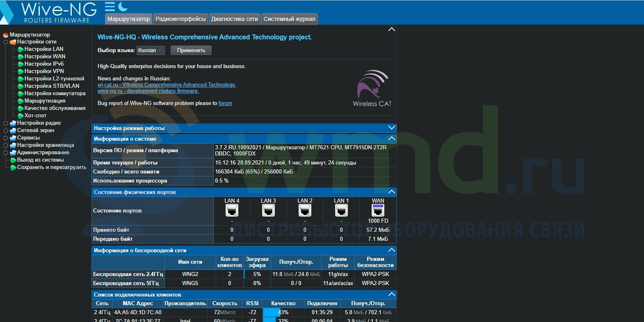Click green icon beside Выход из системы
This screenshot has width=644, height=322.
pos(13,160)
